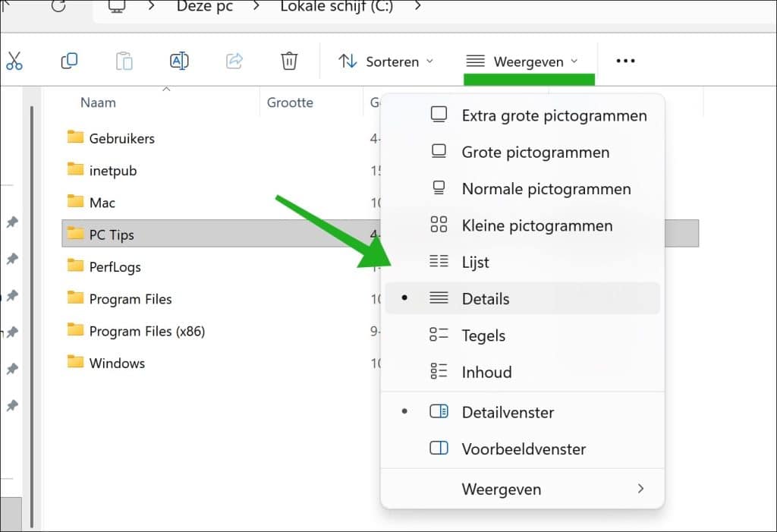Click the Cut scissors icon
The height and width of the screenshot is (532, 777).
point(14,61)
